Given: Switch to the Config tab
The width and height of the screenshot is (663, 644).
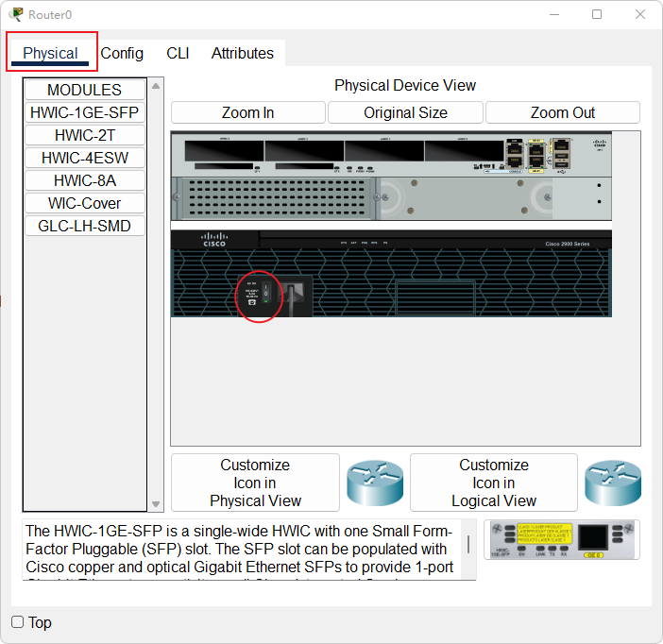Looking at the screenshot, I should pyautogui.click(x=122, y=53).
